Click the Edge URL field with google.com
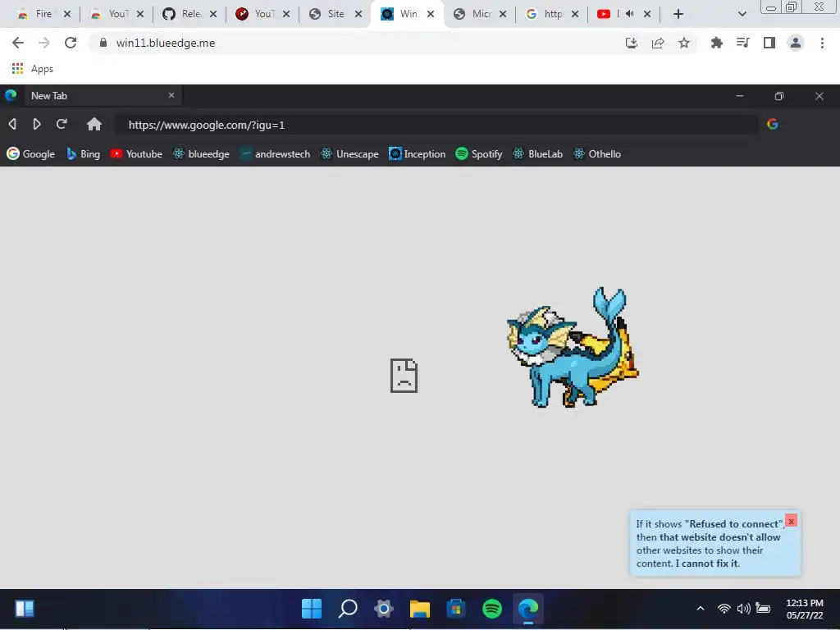840x630 pixels. click(436, 125)
